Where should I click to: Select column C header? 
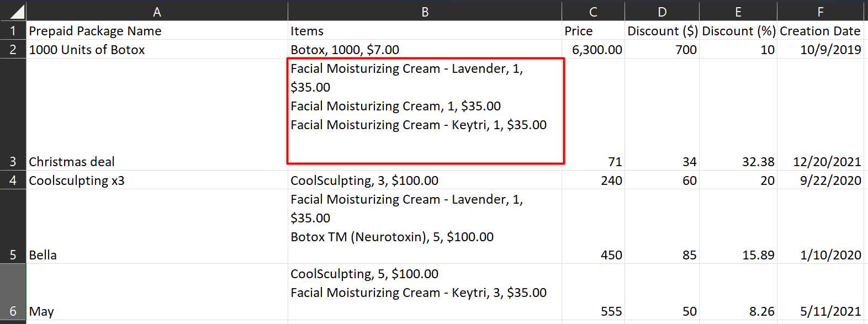click(x=593, y=11)
